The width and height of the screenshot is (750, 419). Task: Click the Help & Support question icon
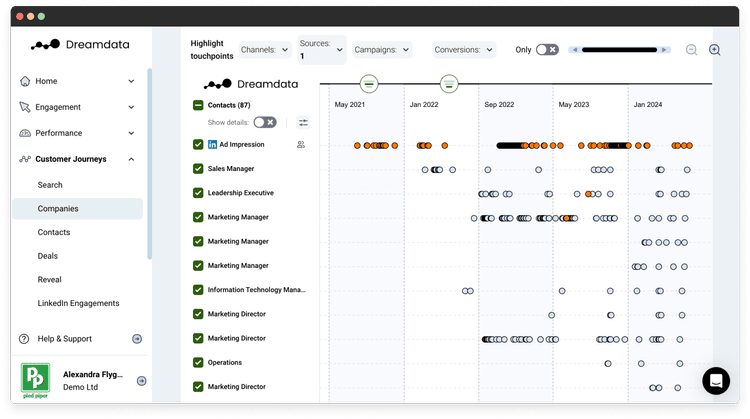24,339
